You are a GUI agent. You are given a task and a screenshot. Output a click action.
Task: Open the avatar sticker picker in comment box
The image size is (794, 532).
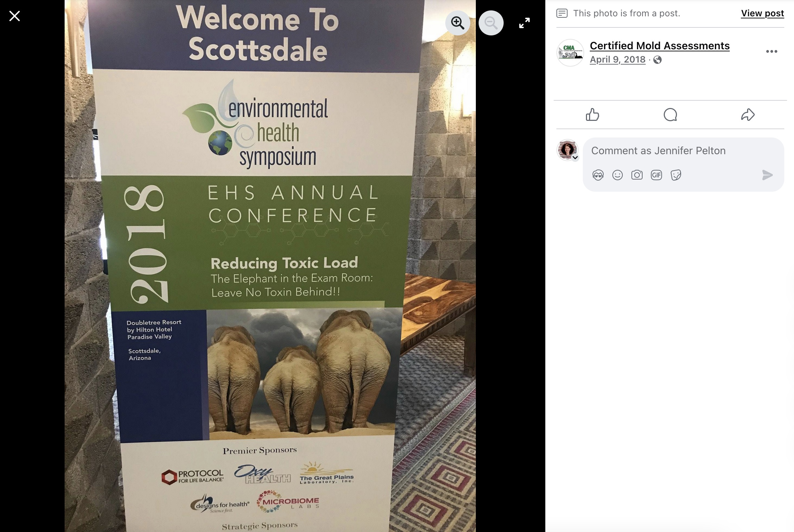tap(598, 175)
